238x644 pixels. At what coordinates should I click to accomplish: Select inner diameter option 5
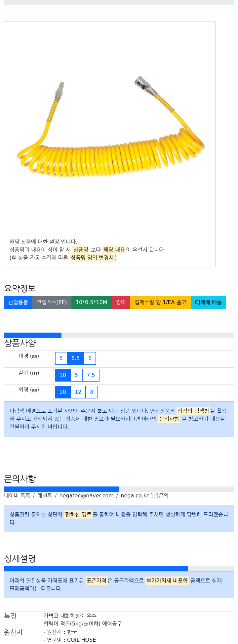click(x=61, y=358)
